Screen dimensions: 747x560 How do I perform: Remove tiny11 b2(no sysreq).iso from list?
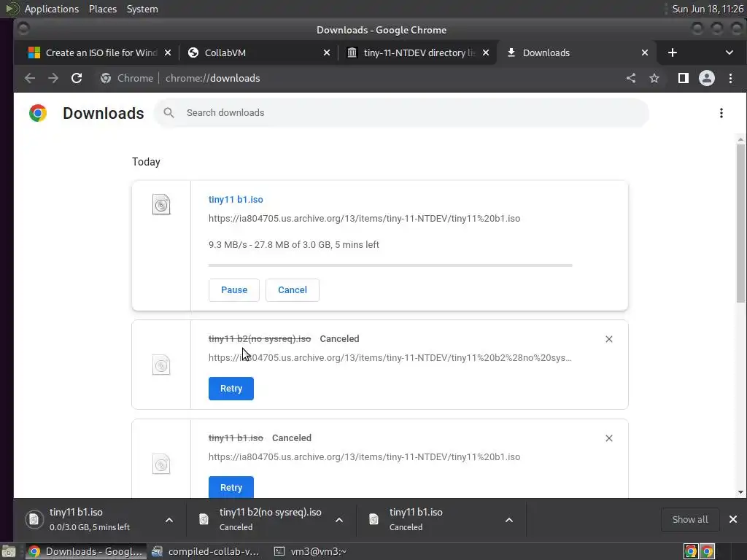[609, 339]
